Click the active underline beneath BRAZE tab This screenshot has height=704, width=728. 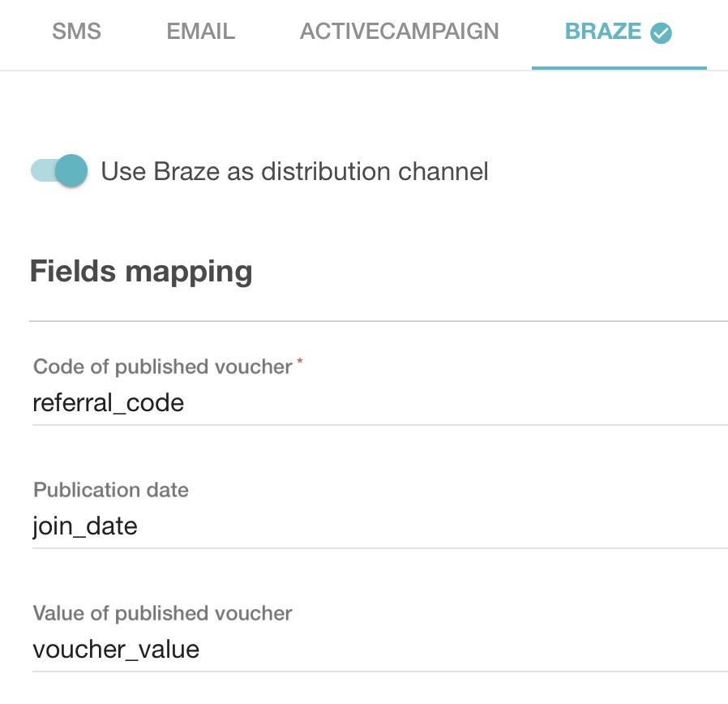[619, 67]
